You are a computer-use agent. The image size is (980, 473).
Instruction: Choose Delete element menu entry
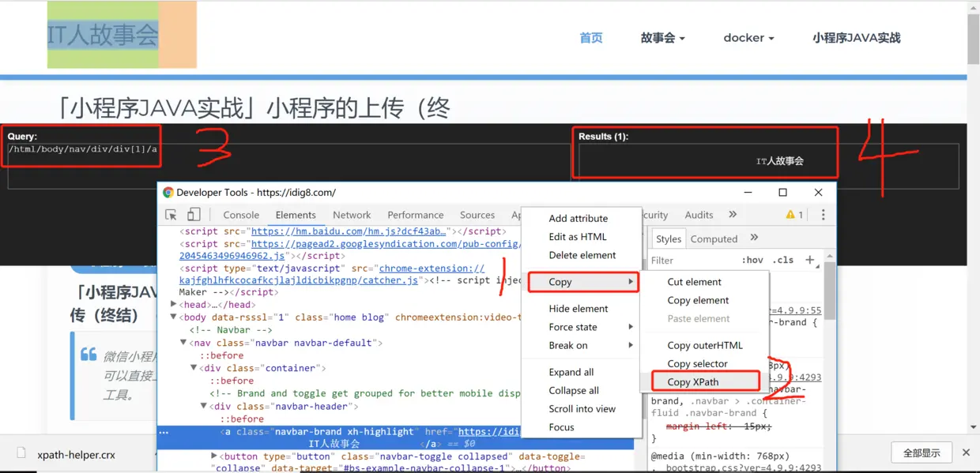click(581, 255)
